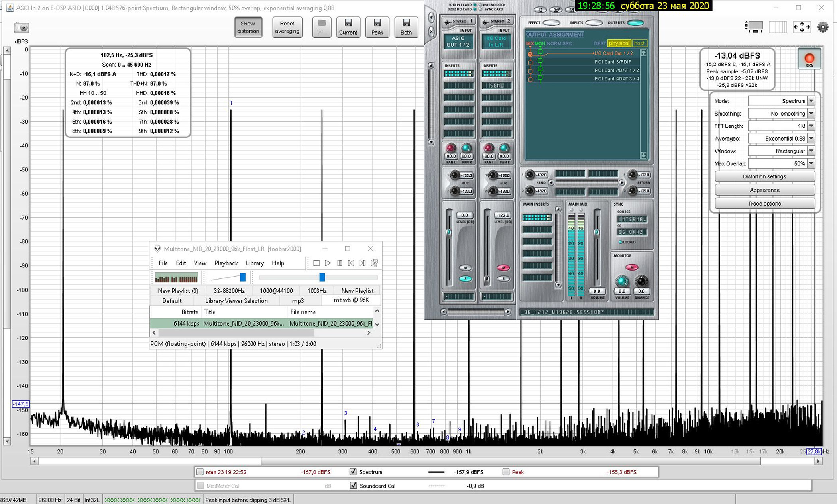Click monitor Volume teal knob
Screen dimensions: 837x504
622,281
